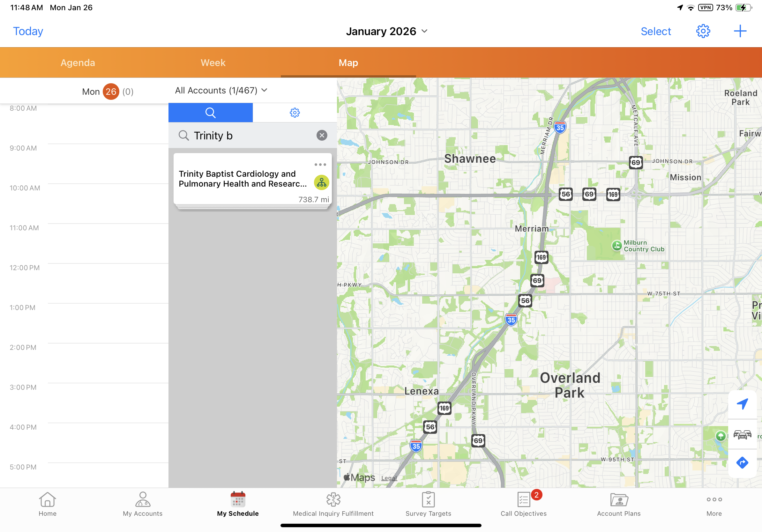Tap the account hierarchy icon on Trinity Baptist card
This screenshot has height=532, width=762.
(321, 182)
